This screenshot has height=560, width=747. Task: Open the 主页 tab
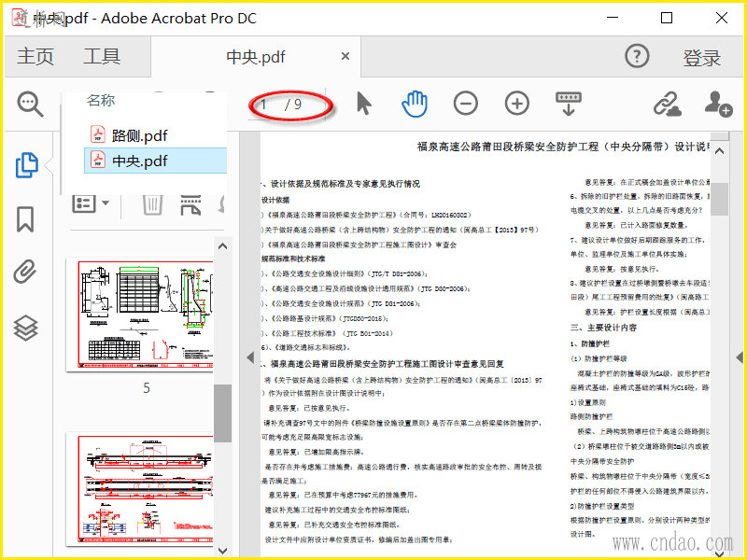pos(35,56)
